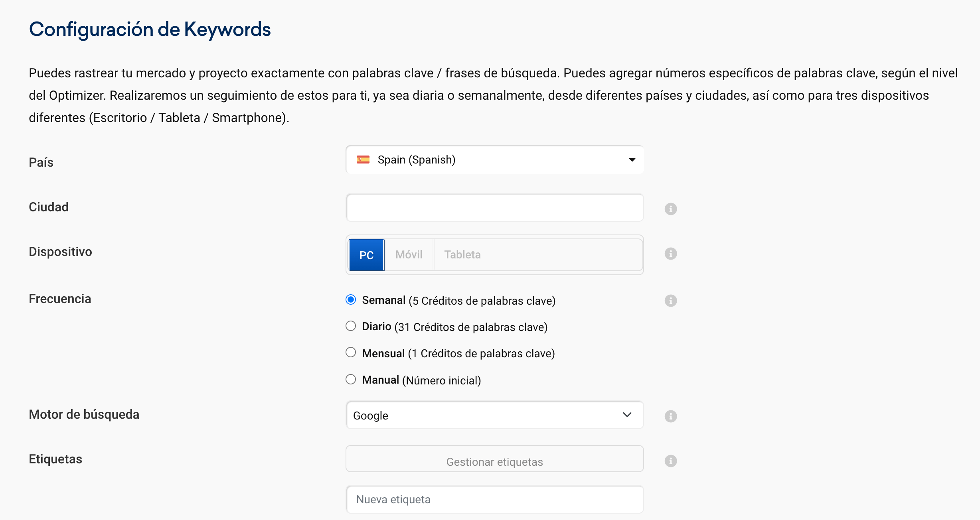Click the Spain flag icon in País
Image resolution: width=980 pixels, height=520 pixels.
pyautogui.click(x=363, y=160)
